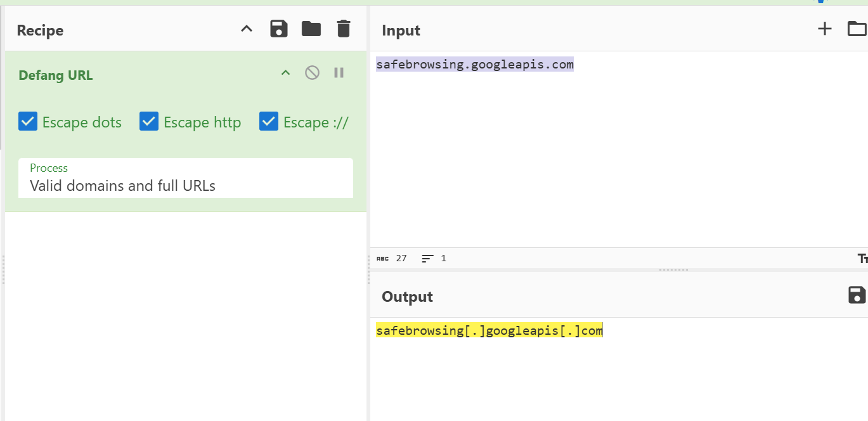Open the Process dropdown
The height and width of the screenshot is (421, 868).
186,178
